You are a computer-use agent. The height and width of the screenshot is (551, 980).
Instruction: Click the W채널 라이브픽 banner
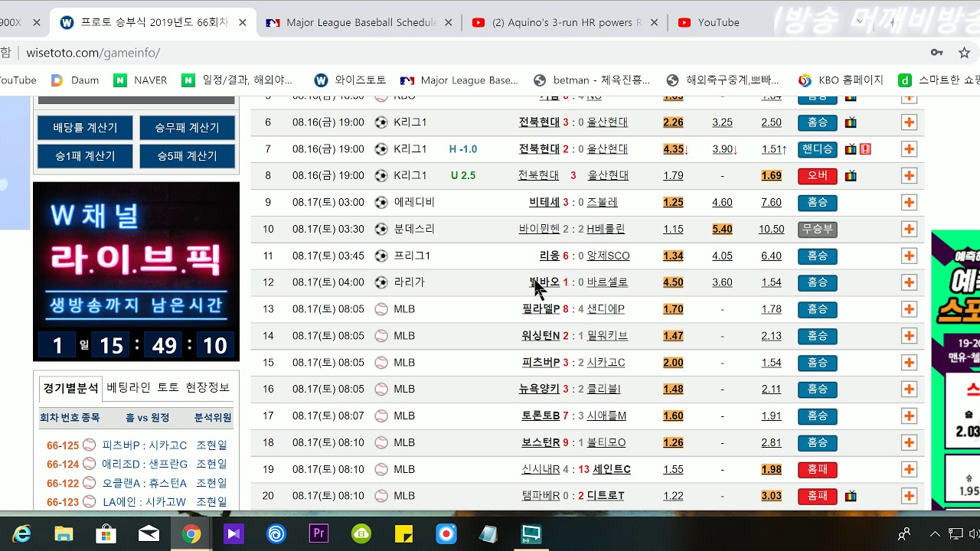(136, 272)
